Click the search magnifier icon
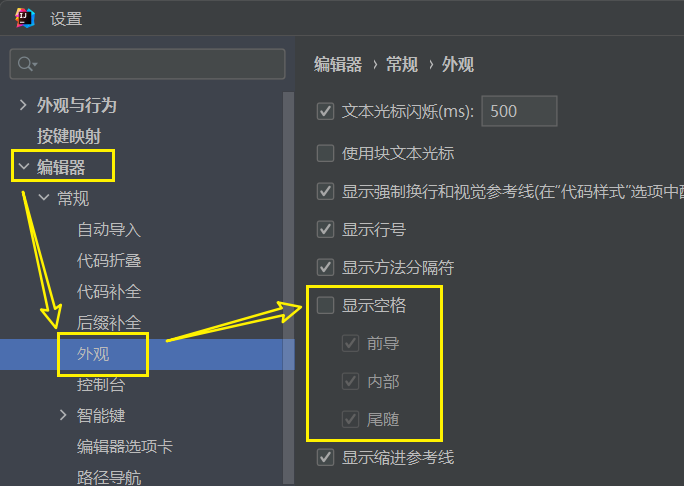This screenshot has width=684, height=486. click(27, 64)
